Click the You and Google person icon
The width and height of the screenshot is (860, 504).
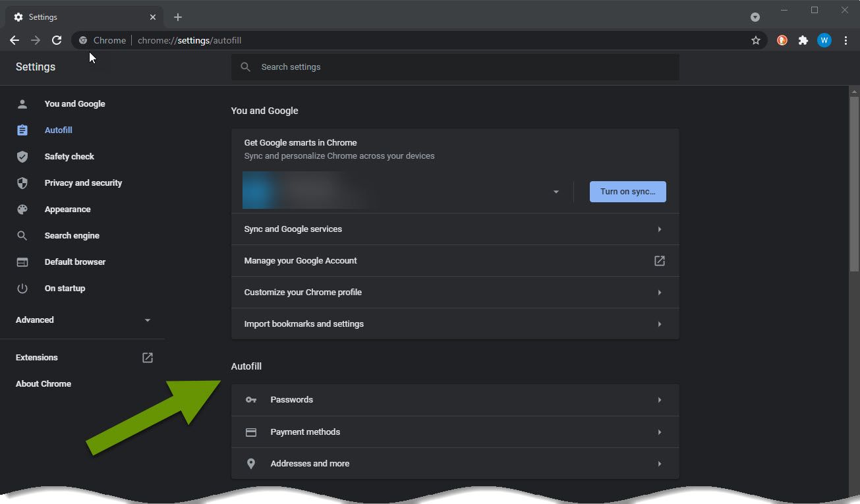coord(22,104)
